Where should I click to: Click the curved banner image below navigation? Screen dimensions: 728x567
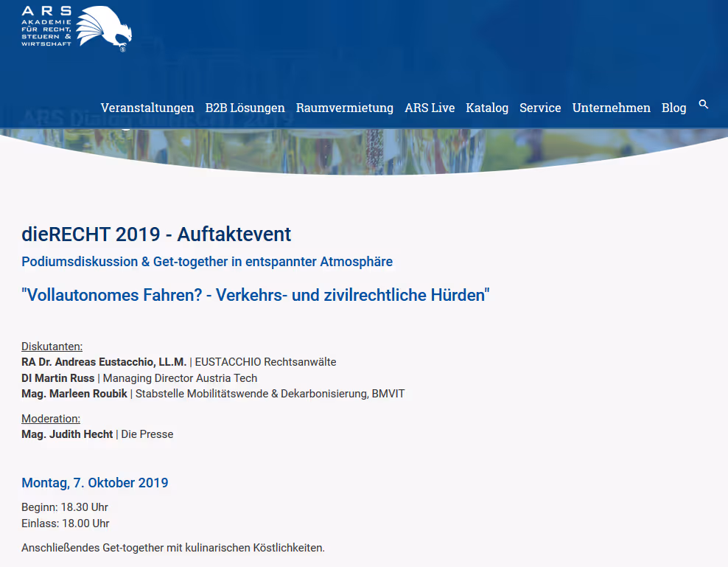click(364, 151)
